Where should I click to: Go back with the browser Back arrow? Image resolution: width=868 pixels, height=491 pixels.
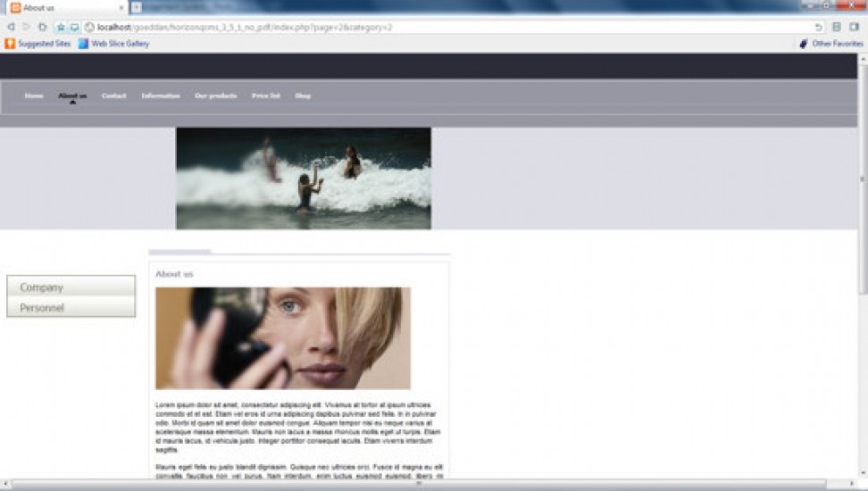(11, 27)
